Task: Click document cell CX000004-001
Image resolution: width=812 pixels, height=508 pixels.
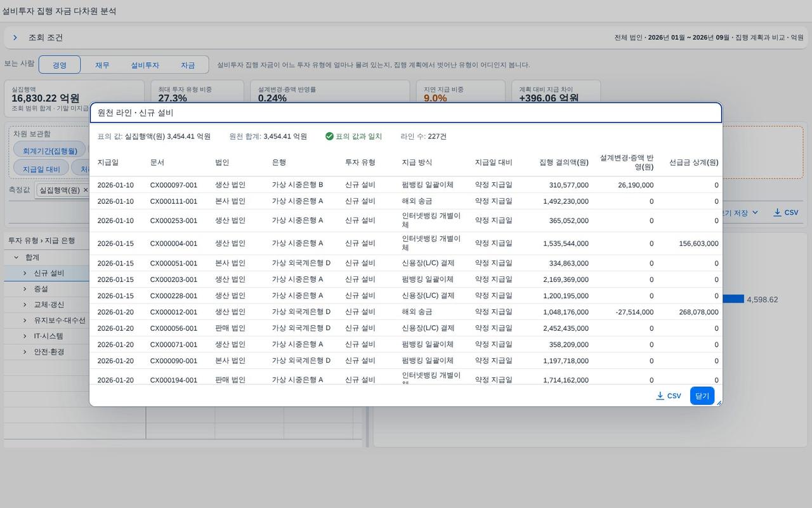Action: tap(174, 243)
